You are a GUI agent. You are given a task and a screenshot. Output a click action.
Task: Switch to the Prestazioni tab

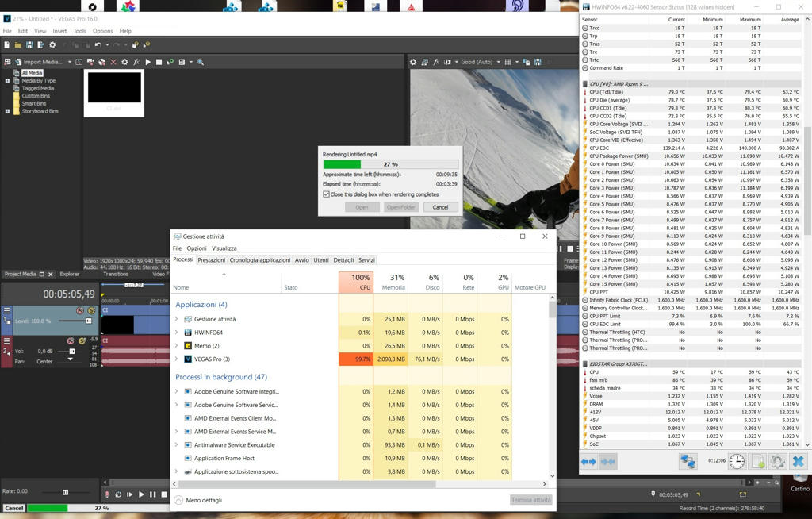[x=211, y=259]
